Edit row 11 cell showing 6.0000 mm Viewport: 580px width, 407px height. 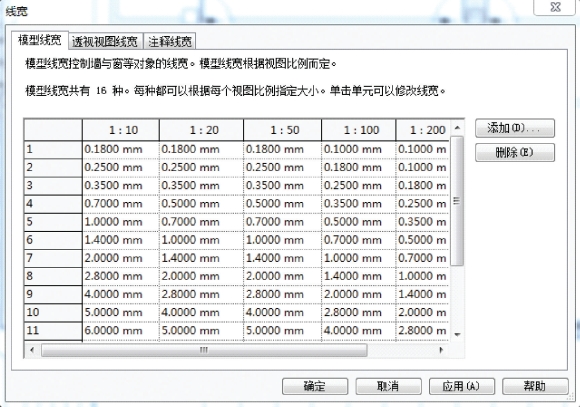tap(121, 330)
